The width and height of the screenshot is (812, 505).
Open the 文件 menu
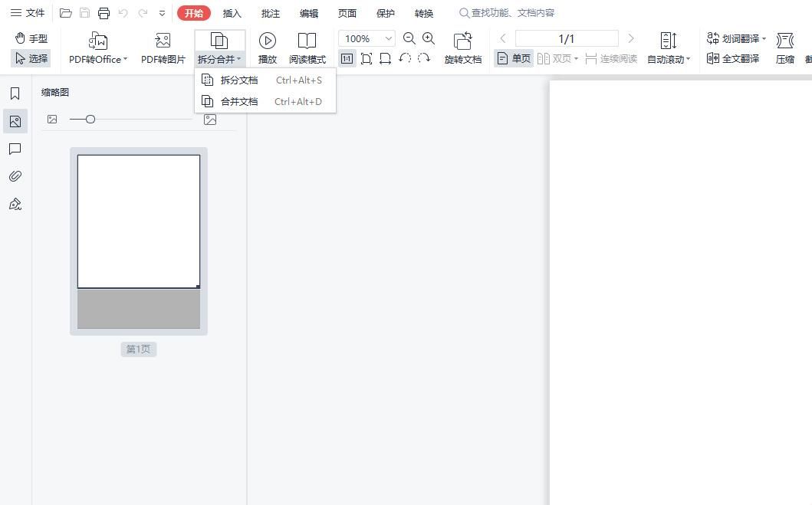[28, 13]
